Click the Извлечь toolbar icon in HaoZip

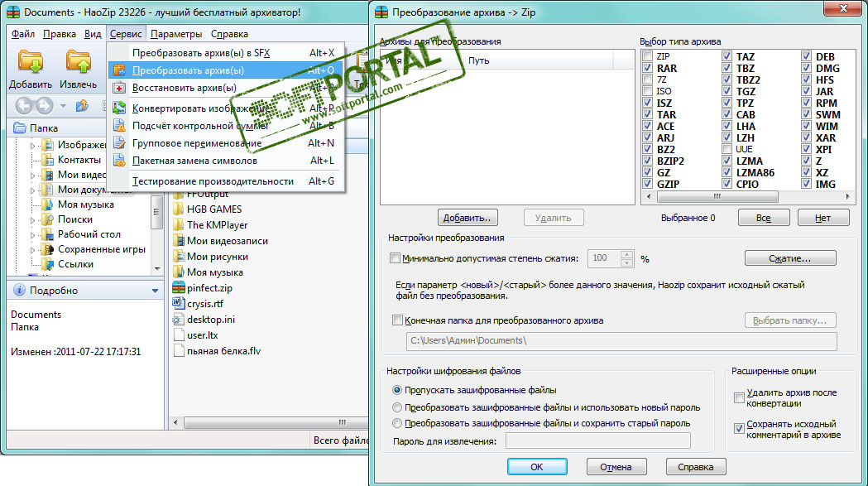pyautogui.click(x=78, y=61)
